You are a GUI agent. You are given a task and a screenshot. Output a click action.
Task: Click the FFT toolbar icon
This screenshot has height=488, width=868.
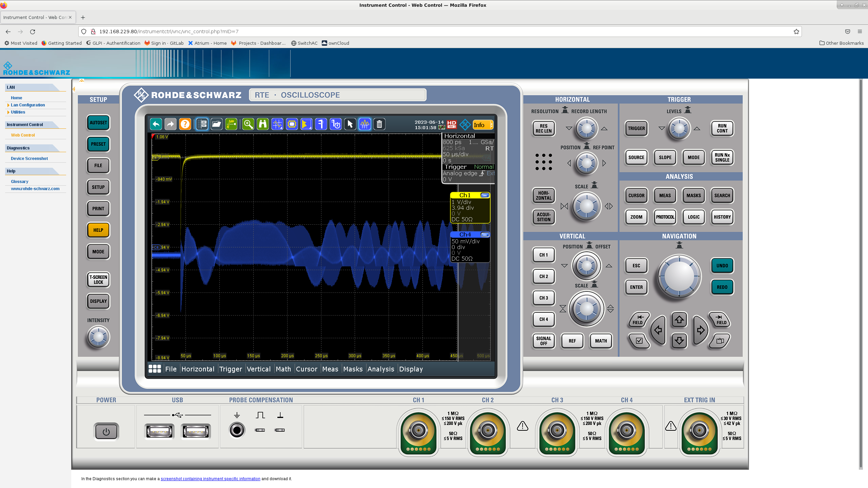[x=364, y=124]
